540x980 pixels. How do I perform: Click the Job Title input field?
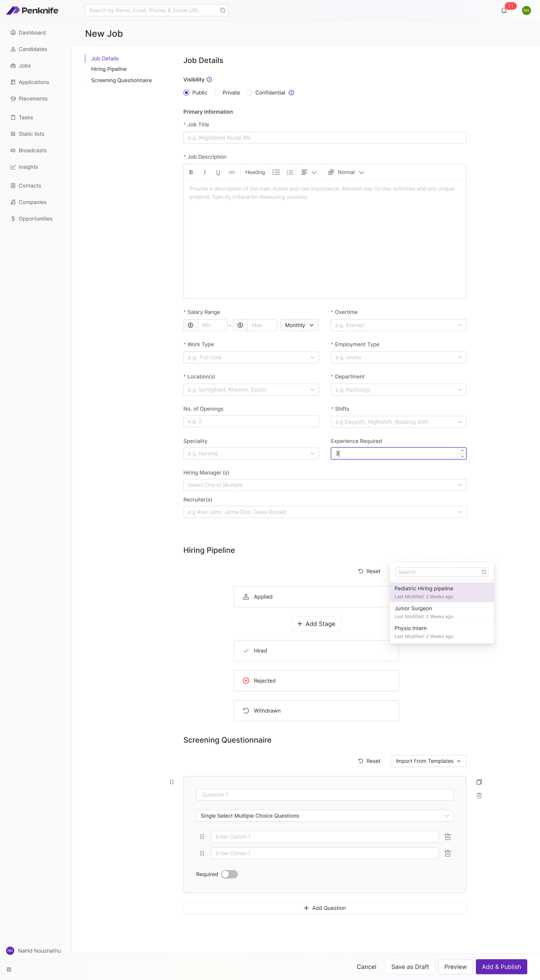[x=325, y=138]
